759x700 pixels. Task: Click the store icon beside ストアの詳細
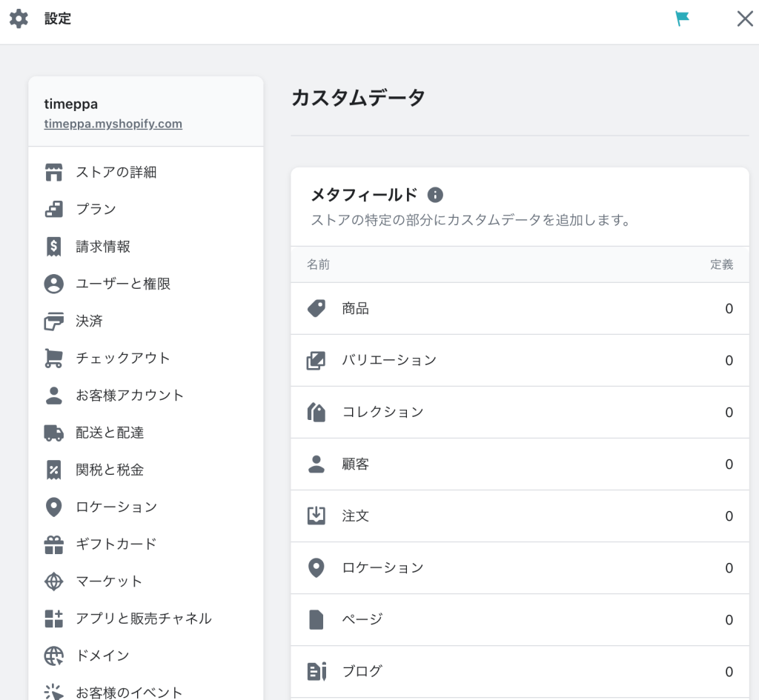click(53, 172)
